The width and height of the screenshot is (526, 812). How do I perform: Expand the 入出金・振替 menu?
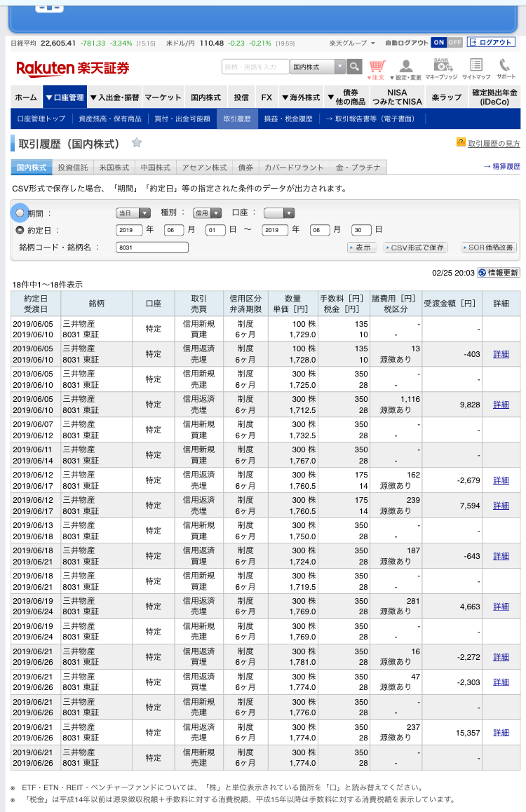click(114, 97)
